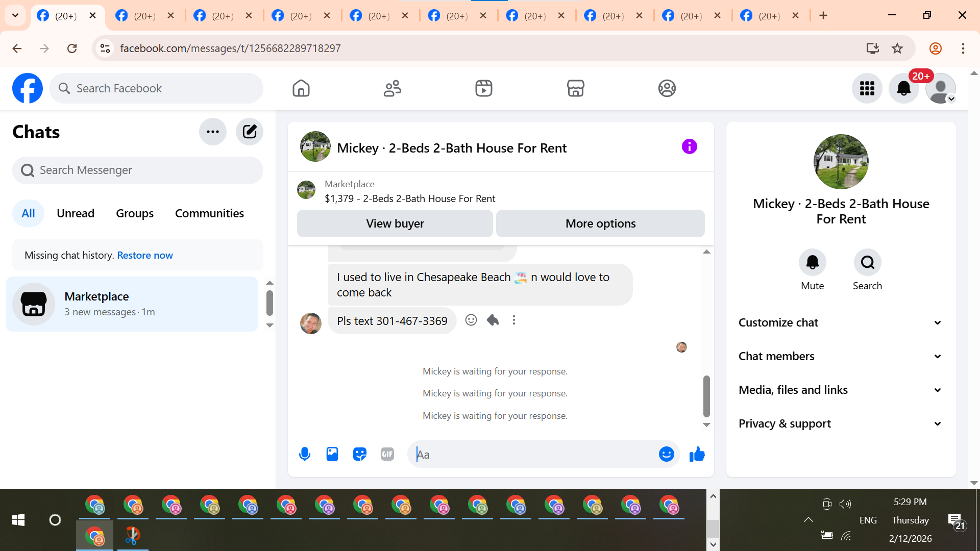Open the Marketplace storefront icon in top navigation

click(x=575, y=88)
